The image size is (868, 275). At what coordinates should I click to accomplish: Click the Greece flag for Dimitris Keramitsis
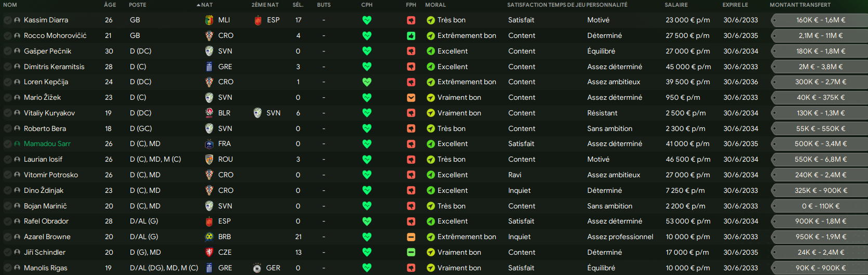209,67
